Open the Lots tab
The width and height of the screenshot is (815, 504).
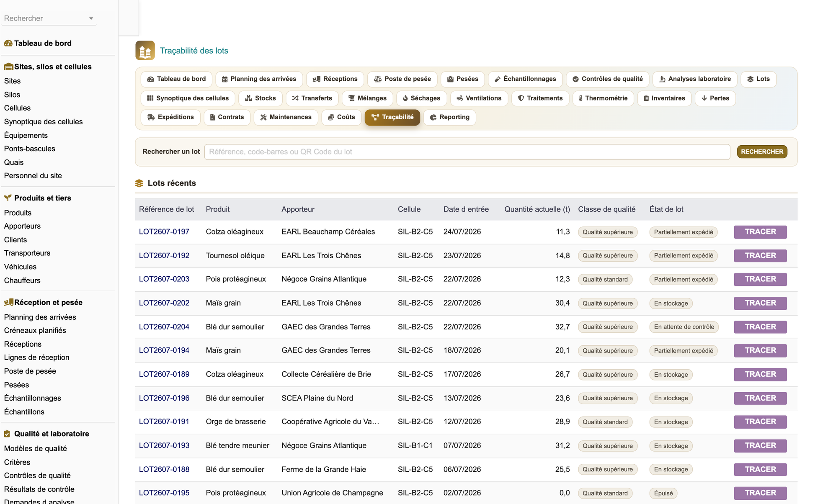(x=758, y=79)
